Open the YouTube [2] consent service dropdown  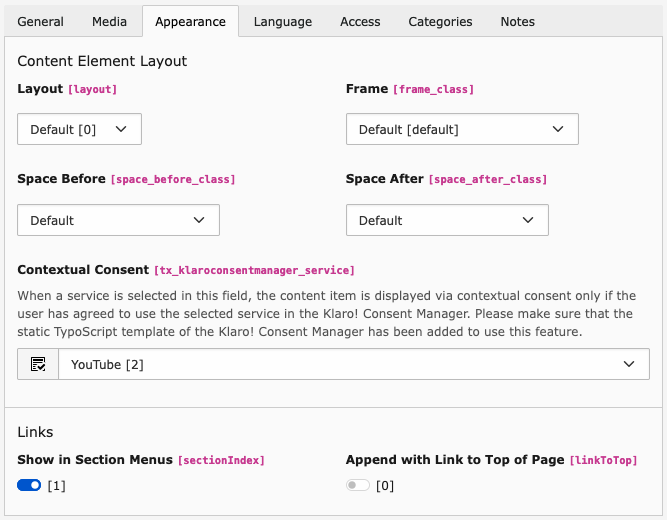(353, 364)
